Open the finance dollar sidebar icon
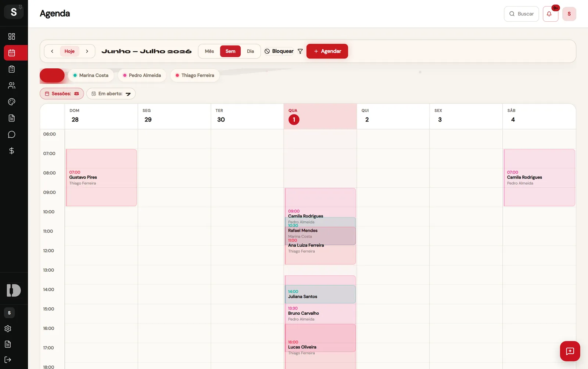Screen dimensions: 588x369 pyautogui.click(x=12, y=151)
